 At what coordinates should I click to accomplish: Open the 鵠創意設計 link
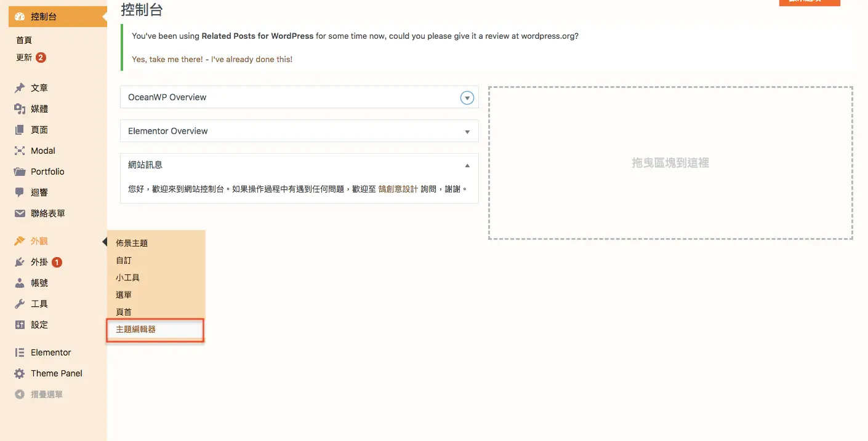398,189
